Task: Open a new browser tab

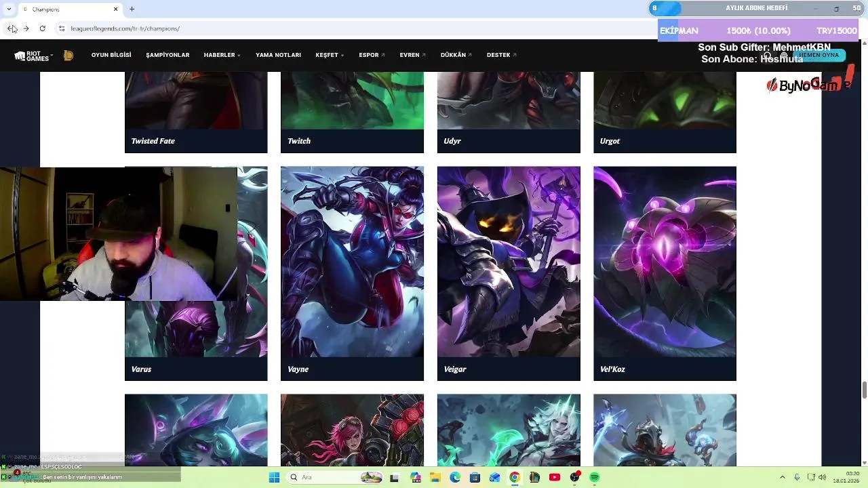Action: click(132, 9)
